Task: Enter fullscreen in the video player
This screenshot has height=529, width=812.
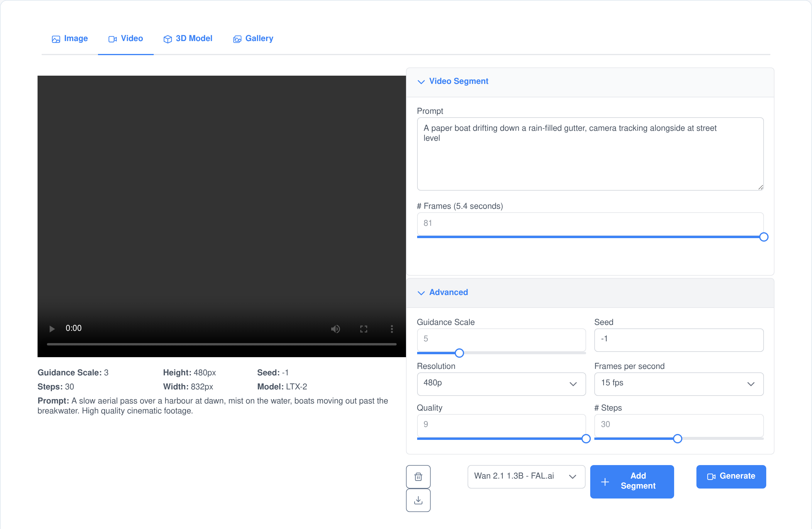Action: click(x=364, y=328)
